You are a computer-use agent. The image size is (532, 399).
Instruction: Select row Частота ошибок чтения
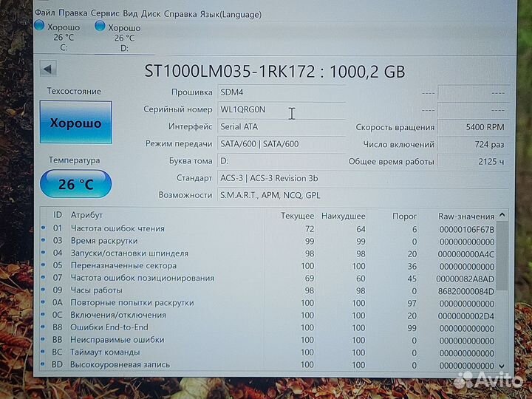[268, 229]
